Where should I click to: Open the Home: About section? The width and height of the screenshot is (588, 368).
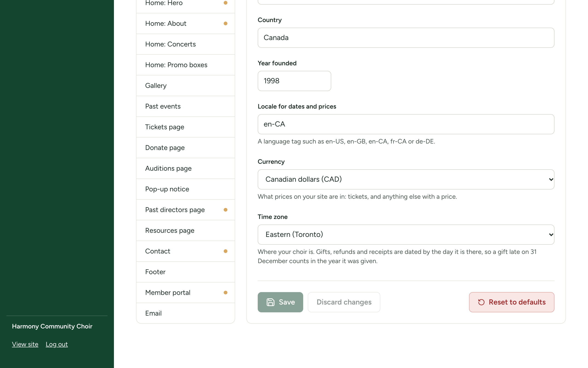185,24
